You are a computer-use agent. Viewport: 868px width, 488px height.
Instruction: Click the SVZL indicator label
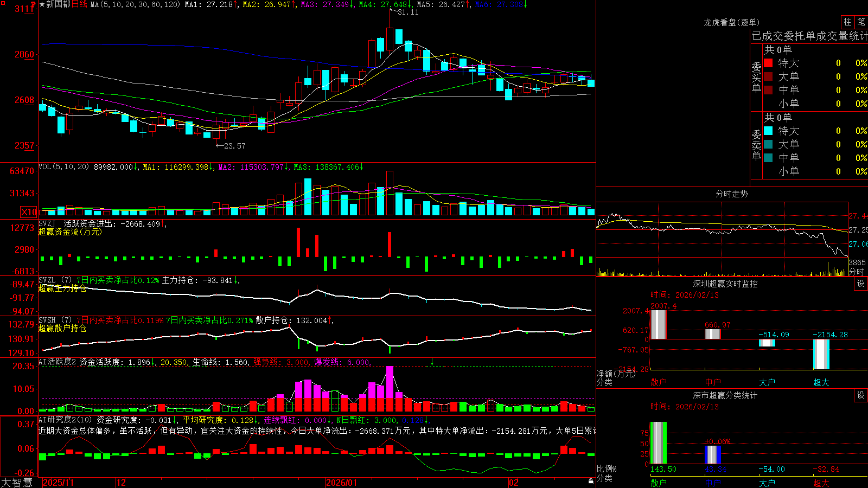pyautogui.click(x=55, y=280)
